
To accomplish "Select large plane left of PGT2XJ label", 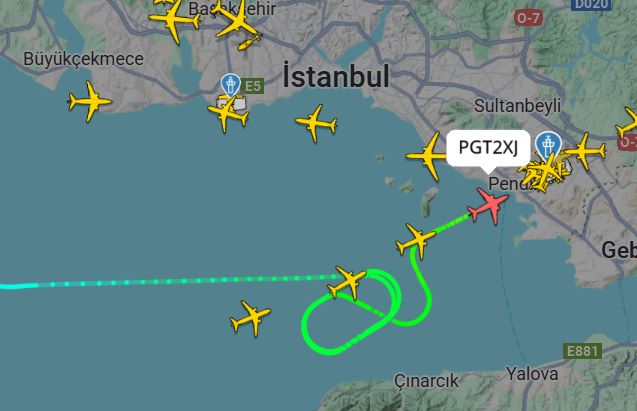I will point(427,156).
